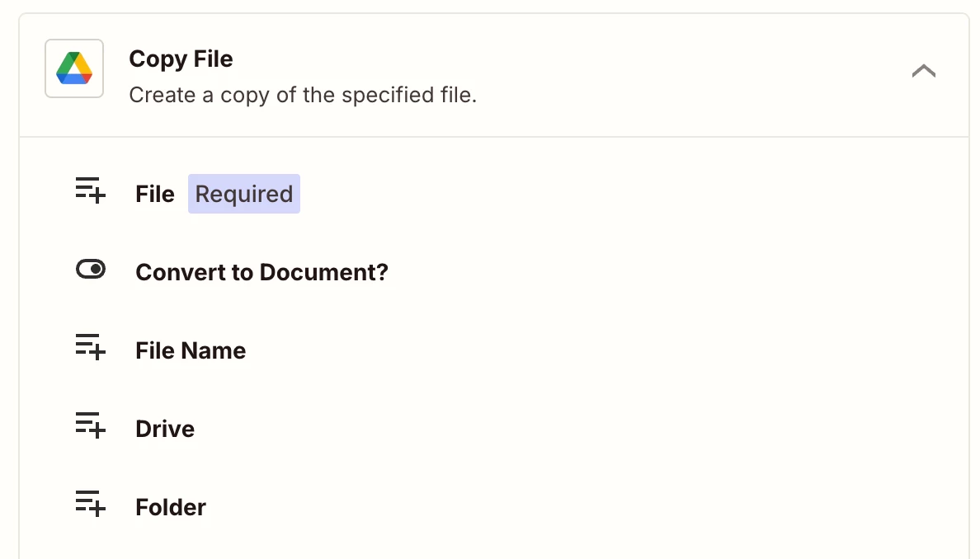Select the File Name field label
The image size is (980, 559).
191,350
